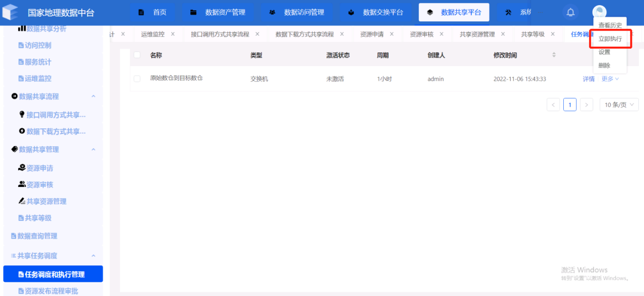Close the 共享等级 tab
Viewport: 644px width, 296px height.
click(554, 34)
